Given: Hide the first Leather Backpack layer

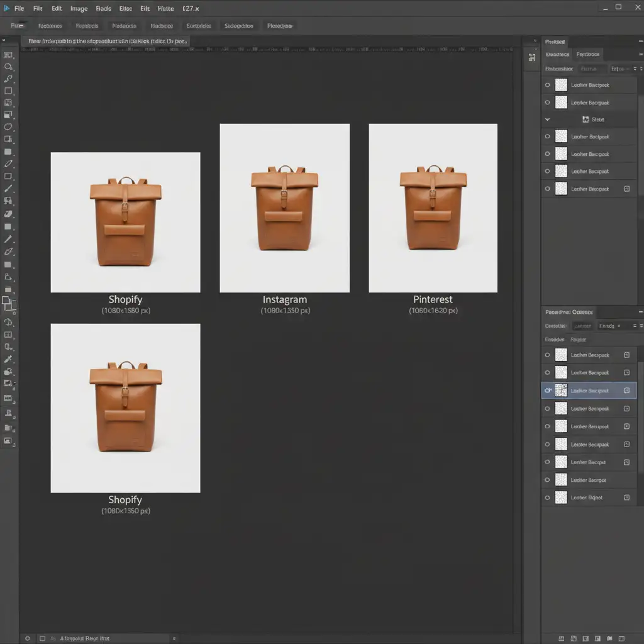Looking at the screenshot, I should (547, 85).
